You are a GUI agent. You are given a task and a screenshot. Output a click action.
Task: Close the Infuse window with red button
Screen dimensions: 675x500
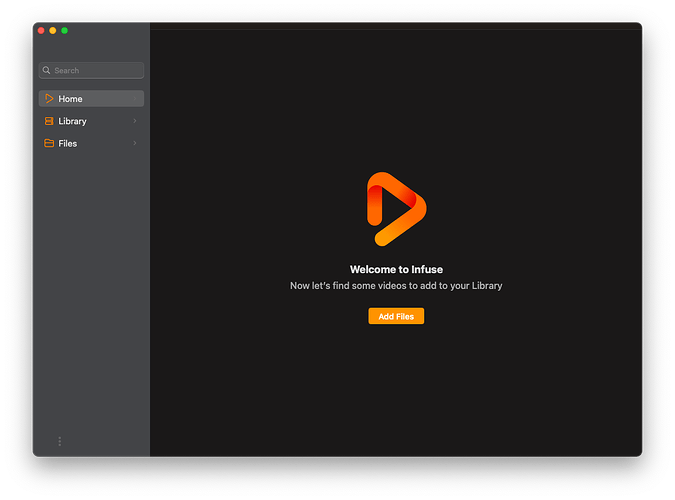(41, 31)
